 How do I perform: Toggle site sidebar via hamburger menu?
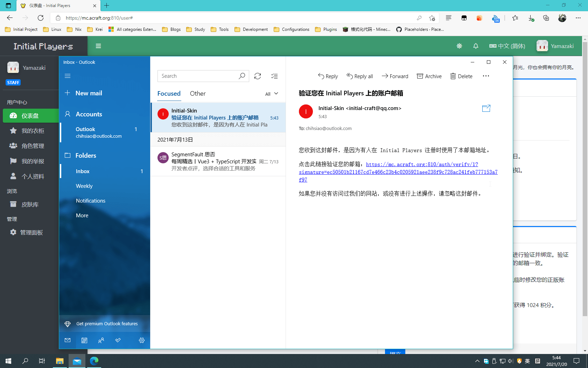click(x=98, y=46)
